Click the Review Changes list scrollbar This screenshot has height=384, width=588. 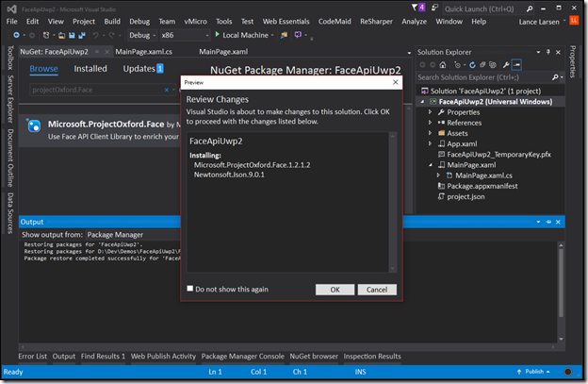(x=393, y=202)
